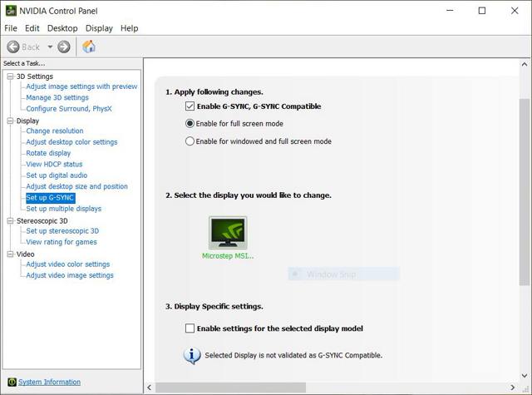Viewport: 532px width, 395px height.
Task: Click the horizontal scrollbar left arrow
Action: (150, 388)
